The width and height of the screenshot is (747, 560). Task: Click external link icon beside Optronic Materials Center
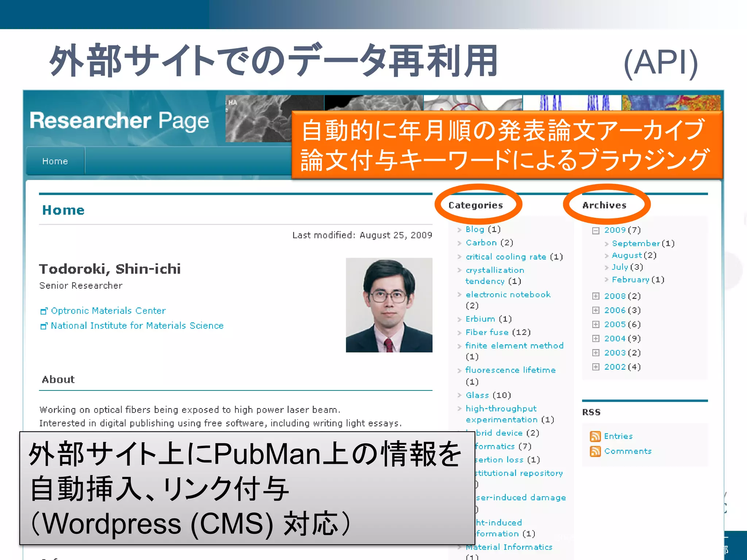[x=44, y=311]
